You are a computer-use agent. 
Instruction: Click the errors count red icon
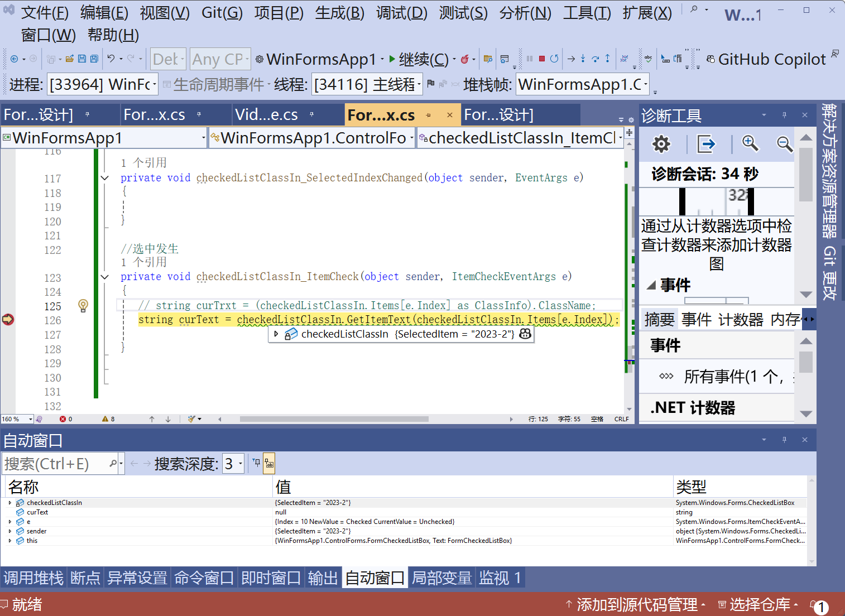pos(63,419)
